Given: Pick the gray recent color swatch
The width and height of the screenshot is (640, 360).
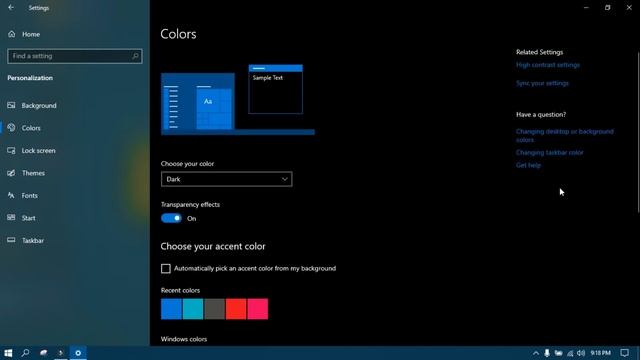Looking at the screenshot, I should coord(214,309).
